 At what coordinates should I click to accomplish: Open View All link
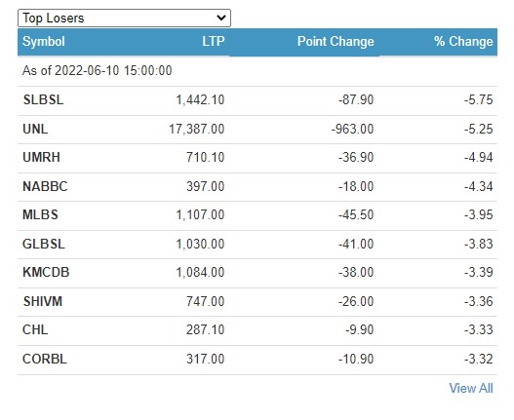tap(471, 388)
